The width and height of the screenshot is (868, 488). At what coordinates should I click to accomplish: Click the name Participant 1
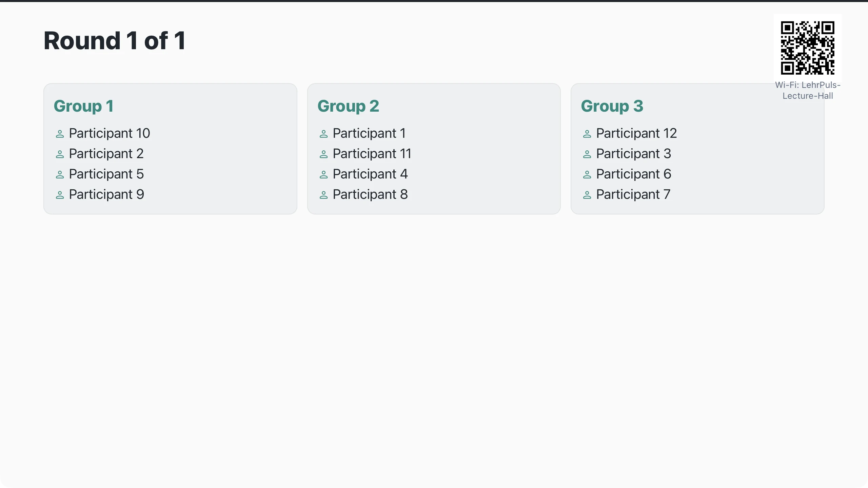coord(369,133)
